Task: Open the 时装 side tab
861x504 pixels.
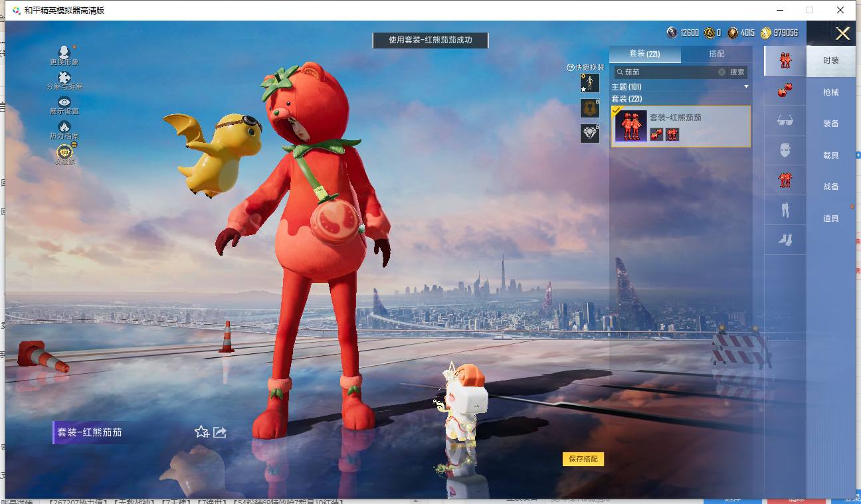Action: [831, 60]
